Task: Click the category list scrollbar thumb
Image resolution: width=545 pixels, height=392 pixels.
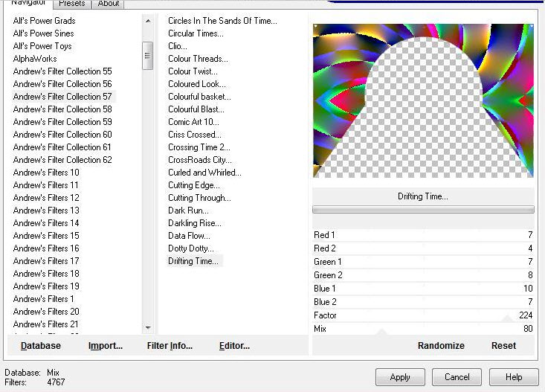Action: coord(148,56)
